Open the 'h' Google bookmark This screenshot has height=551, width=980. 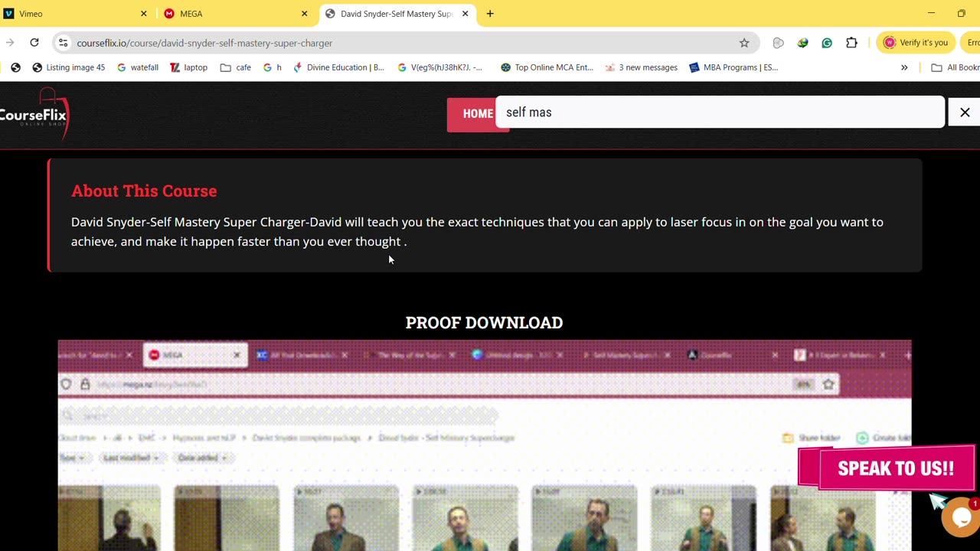tap(272, 67)
